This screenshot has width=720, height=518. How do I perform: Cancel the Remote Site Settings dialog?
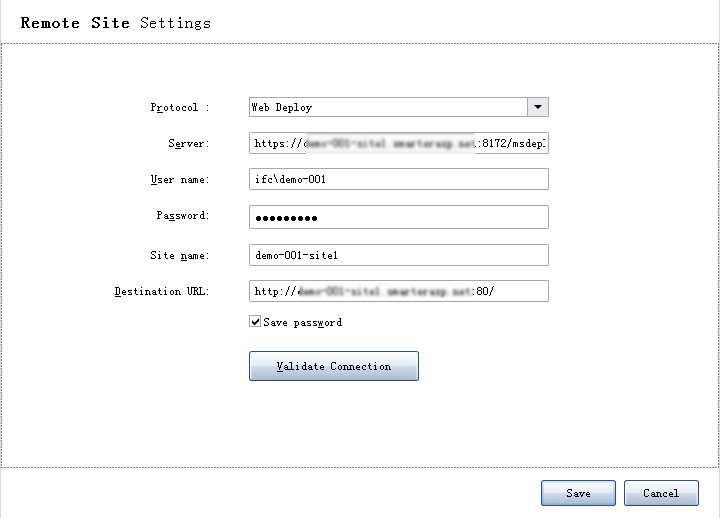coord(661,493)
